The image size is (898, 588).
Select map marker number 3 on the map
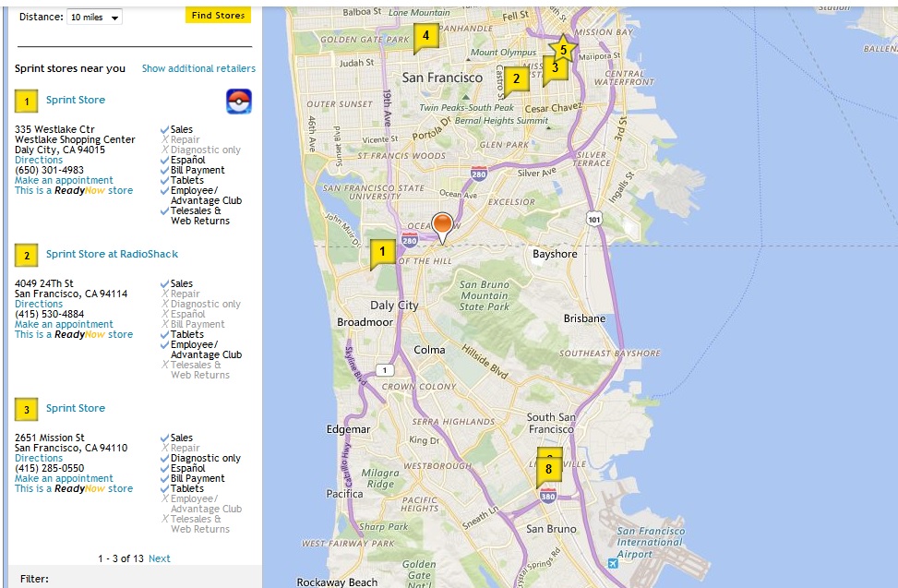coord(555,70)
